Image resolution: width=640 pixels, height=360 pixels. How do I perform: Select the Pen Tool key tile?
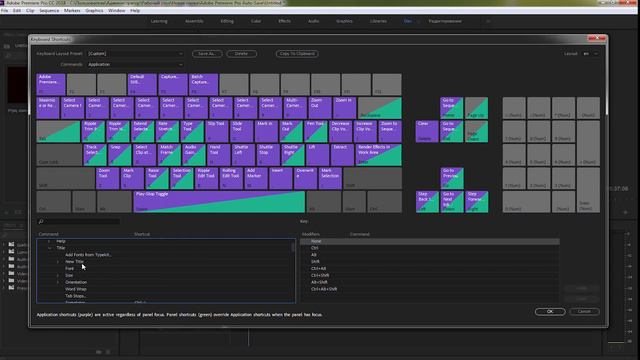[x=316, y=131]
